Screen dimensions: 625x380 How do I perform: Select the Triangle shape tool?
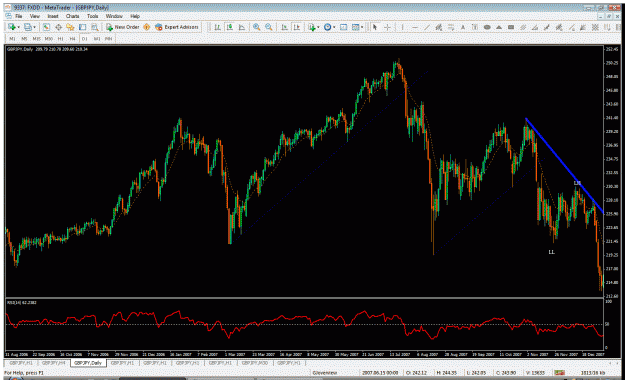click(499, 27)
